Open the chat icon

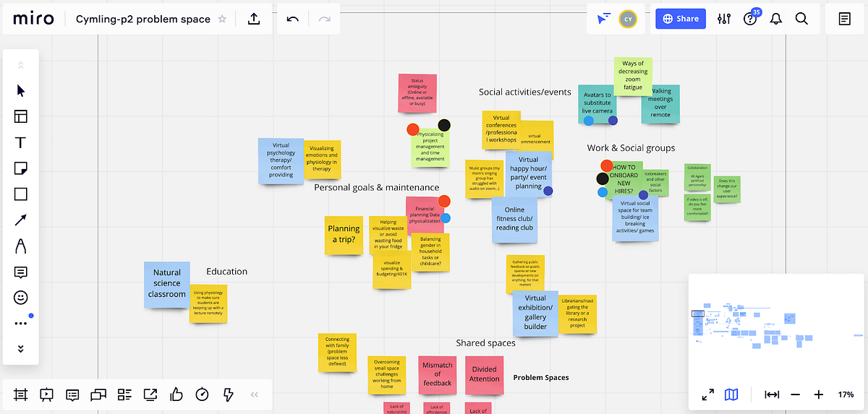98,394
